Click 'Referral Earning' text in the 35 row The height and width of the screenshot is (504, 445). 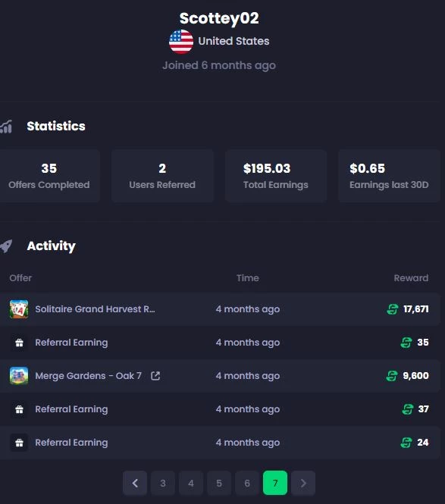(71, 343)
